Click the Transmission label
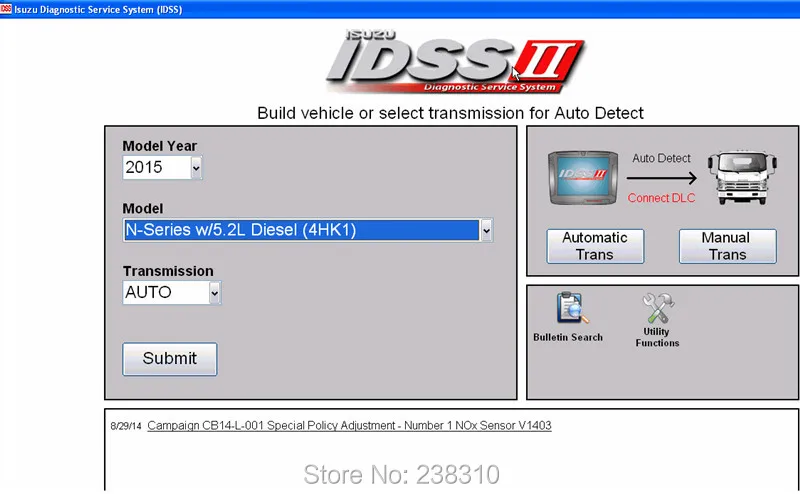 coord(168,271)
